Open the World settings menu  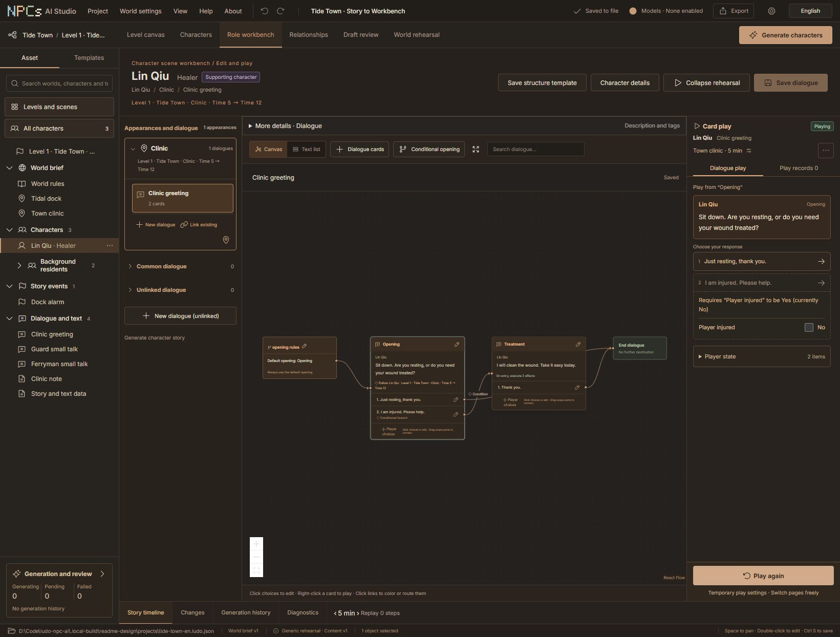click(x=140, y=11)
